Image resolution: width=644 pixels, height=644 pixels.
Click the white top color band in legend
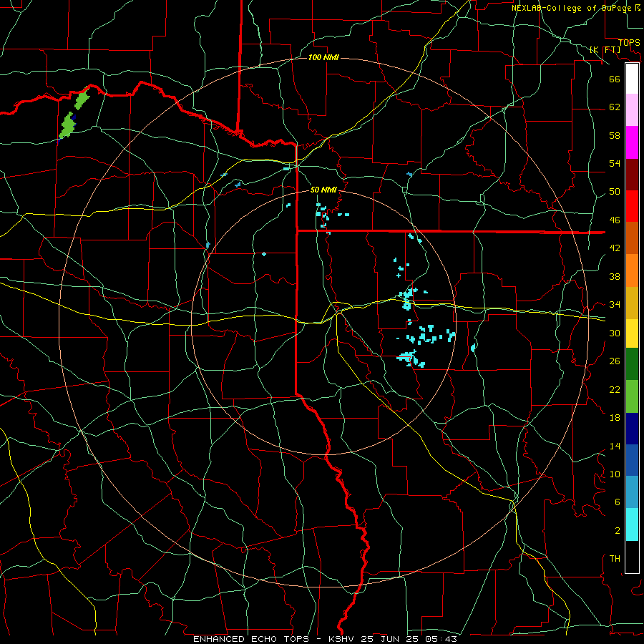(632, 79)
